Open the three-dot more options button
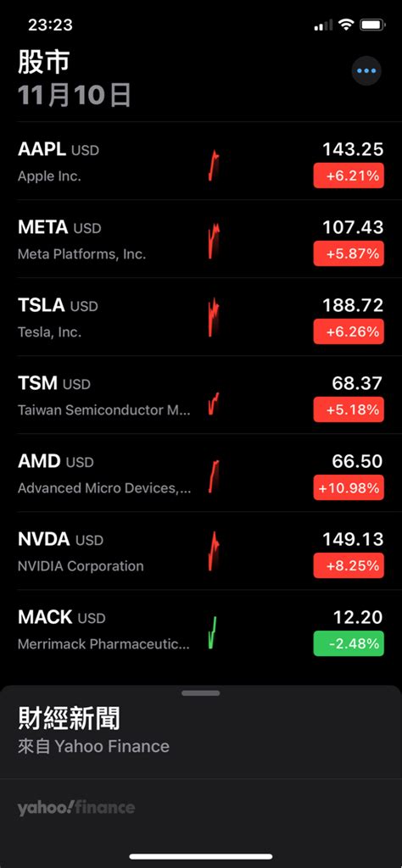This screenshot has height=868, width=402. pyautogui.click(x=366, y=70)
